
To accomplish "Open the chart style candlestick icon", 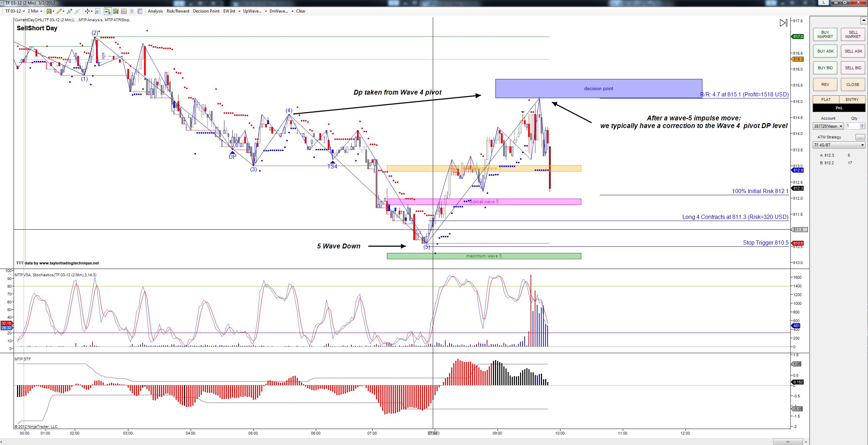I will click(x=49, y=11).
